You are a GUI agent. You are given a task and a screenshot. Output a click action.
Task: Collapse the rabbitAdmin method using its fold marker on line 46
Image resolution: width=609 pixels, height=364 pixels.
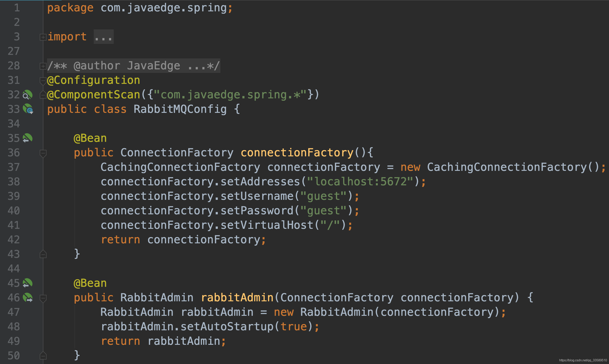(43, 298)
